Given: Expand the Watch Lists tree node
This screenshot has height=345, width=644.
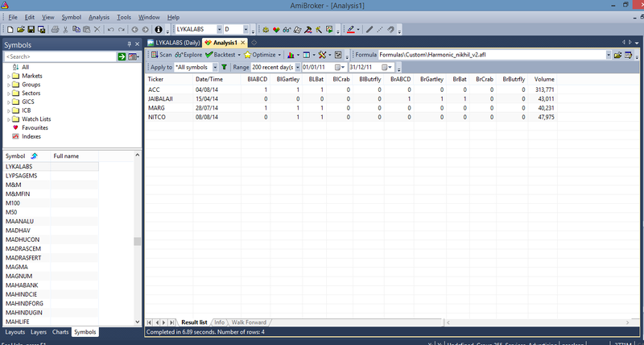Looking at the screenshot, I should pos(9,119).
